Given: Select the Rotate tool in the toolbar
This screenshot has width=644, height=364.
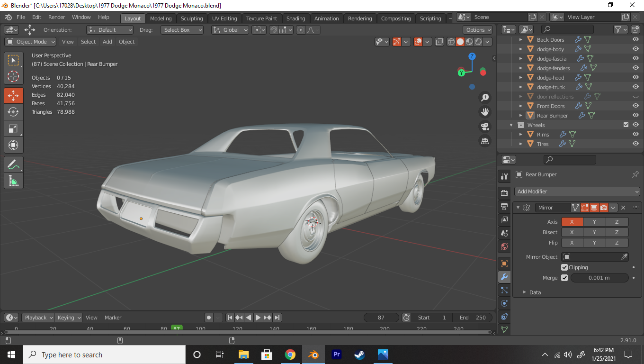Looking at the screenshot, I should (x=13, y=112).
